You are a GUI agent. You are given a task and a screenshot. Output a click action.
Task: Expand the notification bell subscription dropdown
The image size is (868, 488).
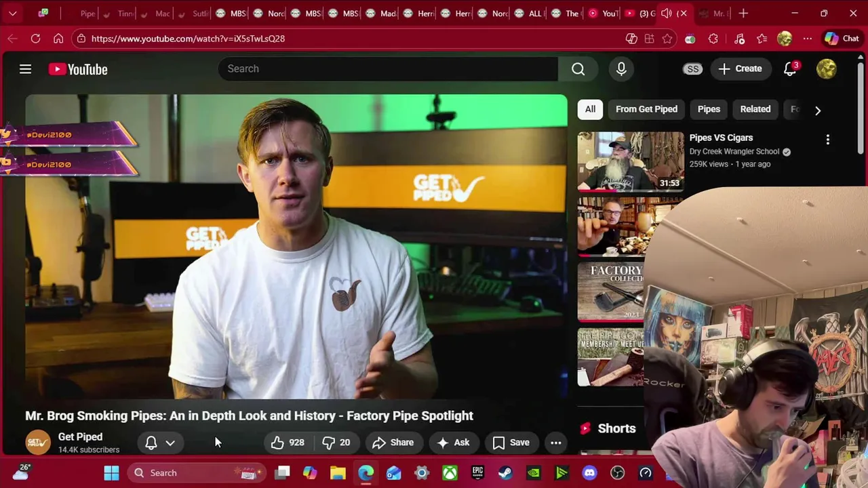point(170,443)
